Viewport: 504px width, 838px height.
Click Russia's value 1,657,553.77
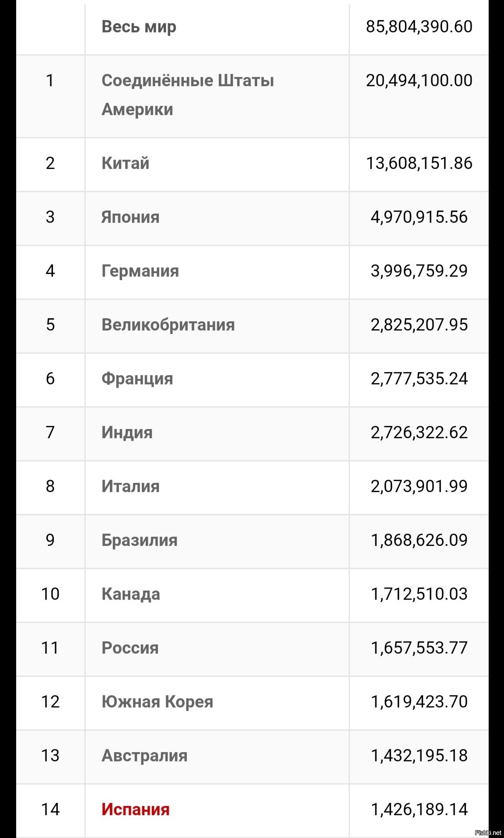(x=419, y=648)
